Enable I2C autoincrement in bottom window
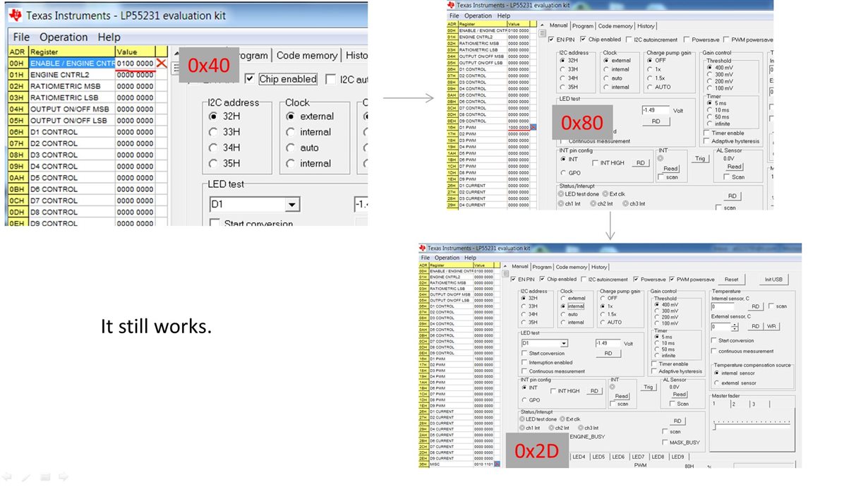Viewport: 868px width, 487px height. click(x=584, y=279)
